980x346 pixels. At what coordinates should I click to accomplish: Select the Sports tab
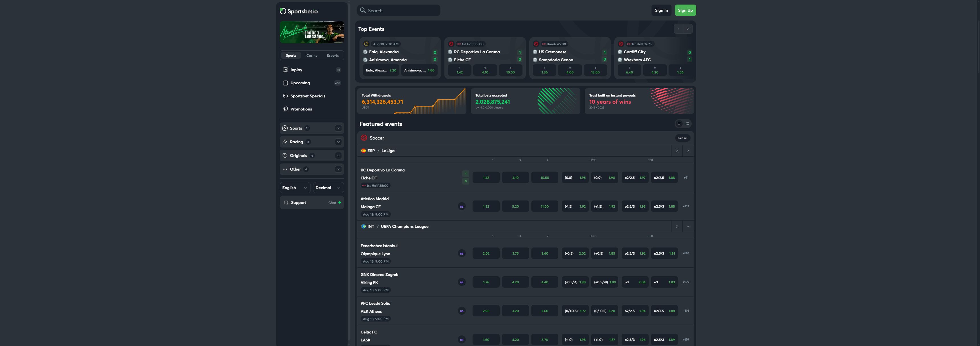[x=291, y=56]
